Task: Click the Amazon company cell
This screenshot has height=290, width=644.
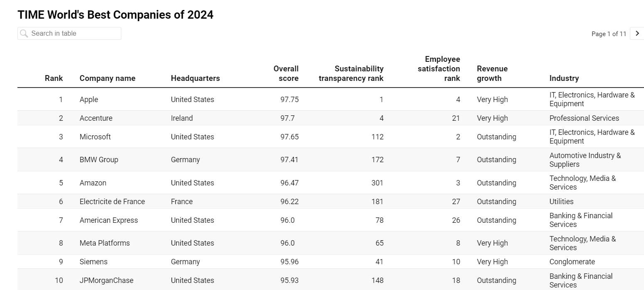Action: coord(93,183)
